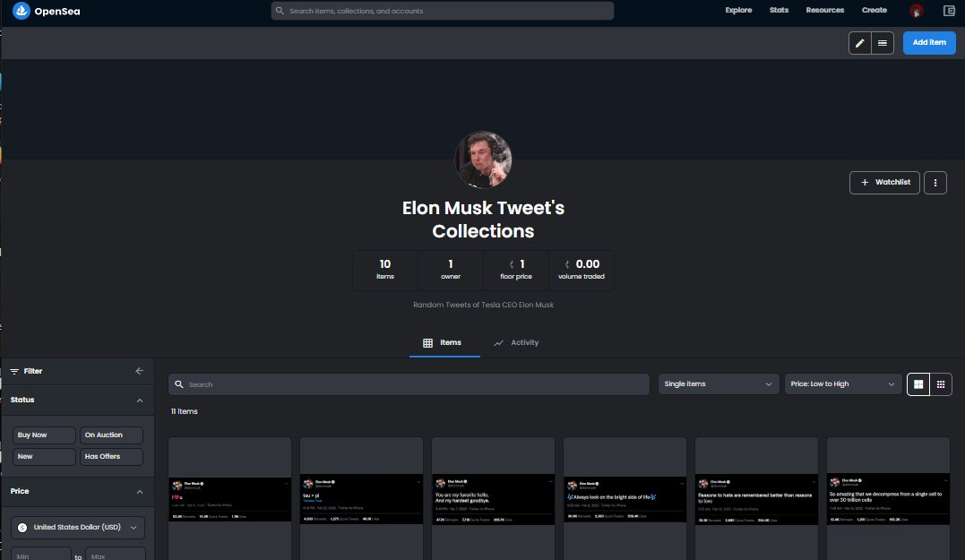Click the 10 items stat
This screenshot has height=560, width=965.
(x=385, y=271)
